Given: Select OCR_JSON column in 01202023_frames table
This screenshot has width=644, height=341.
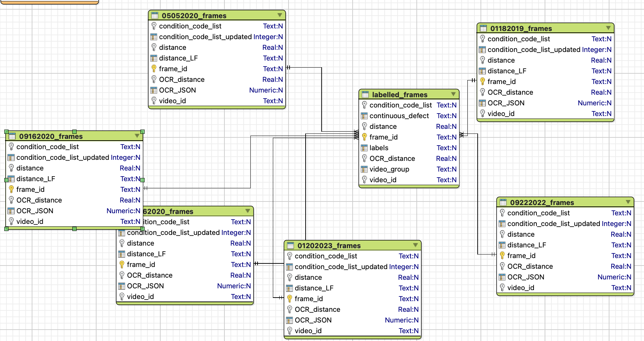Looking at the screenshot, I should [353, 320].
